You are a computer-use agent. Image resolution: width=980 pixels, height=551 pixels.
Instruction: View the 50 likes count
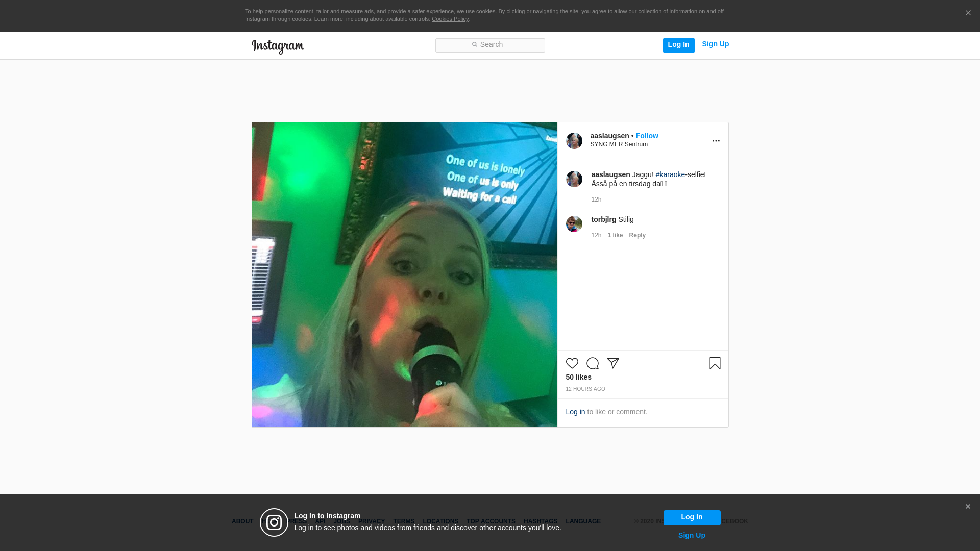pos(579,377)
